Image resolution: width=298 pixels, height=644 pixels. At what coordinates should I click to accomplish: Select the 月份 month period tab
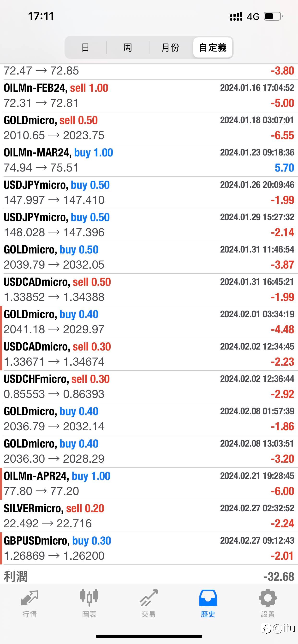point(170,47)
